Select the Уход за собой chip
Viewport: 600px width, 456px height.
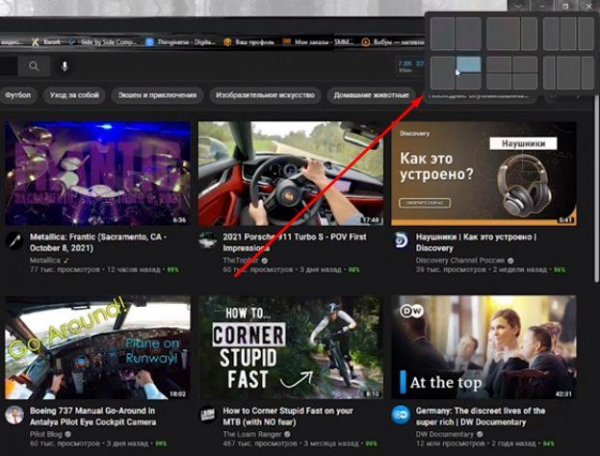pos(75,95)
